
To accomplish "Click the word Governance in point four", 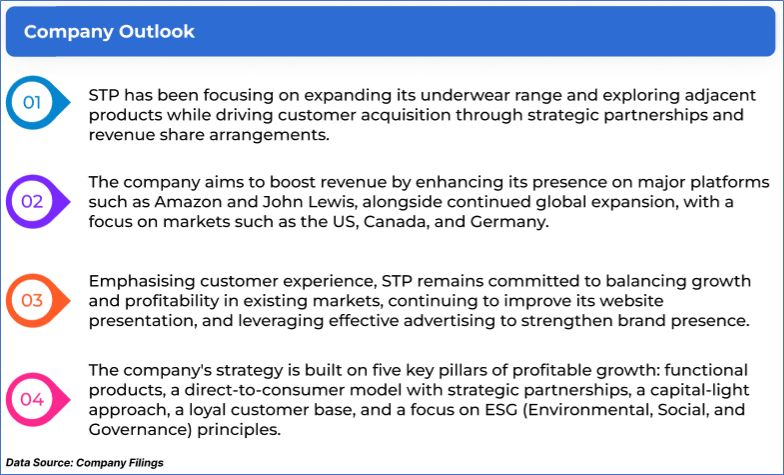I will click(x=138, y=428).
